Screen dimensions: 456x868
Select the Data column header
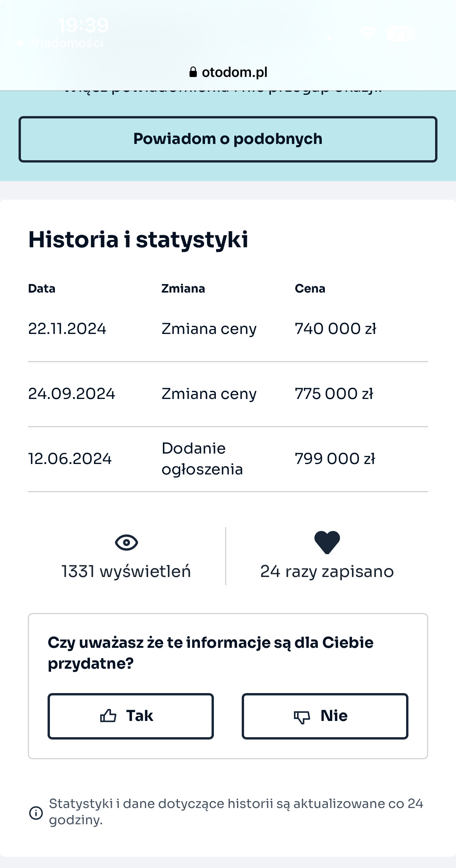coord(42,289)
